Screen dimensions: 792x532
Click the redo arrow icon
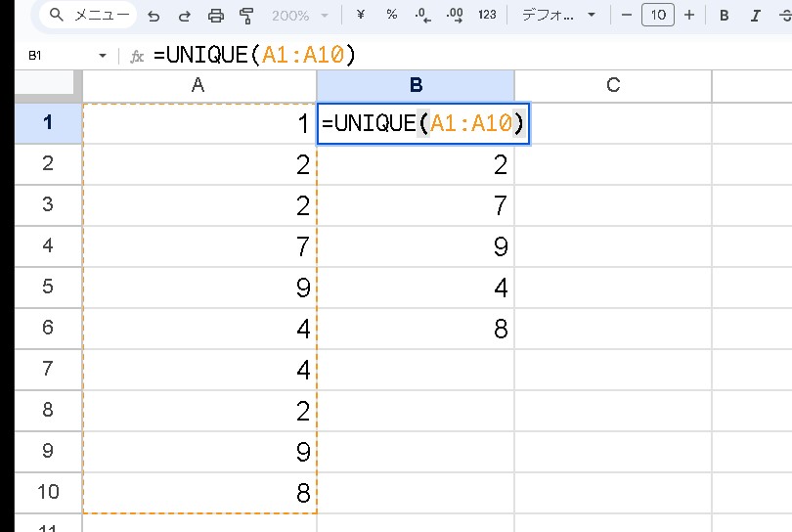[184, 16]
